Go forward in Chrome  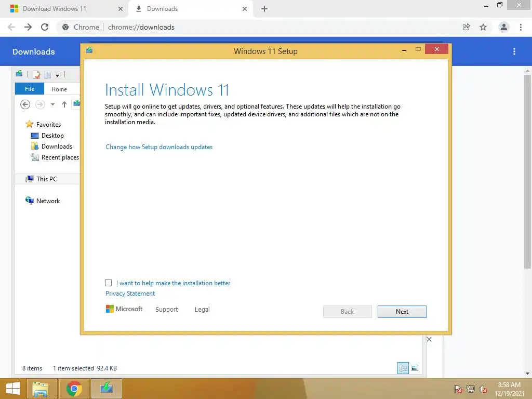point(28,27)
